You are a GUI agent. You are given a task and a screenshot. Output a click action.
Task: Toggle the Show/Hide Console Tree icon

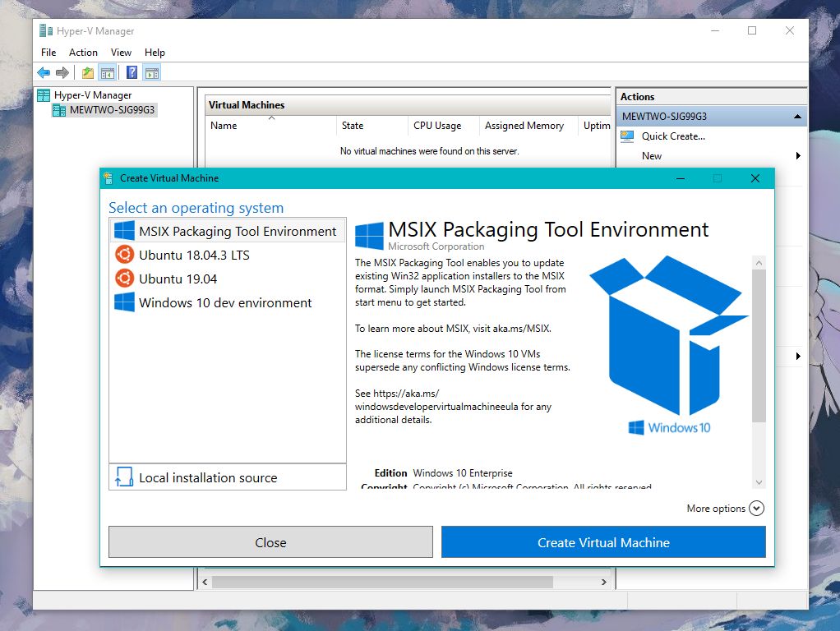[108, 72]
